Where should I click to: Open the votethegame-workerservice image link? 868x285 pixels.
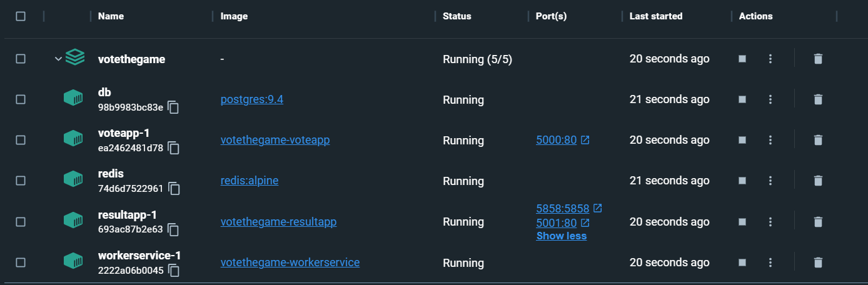[x=290, y=262]
